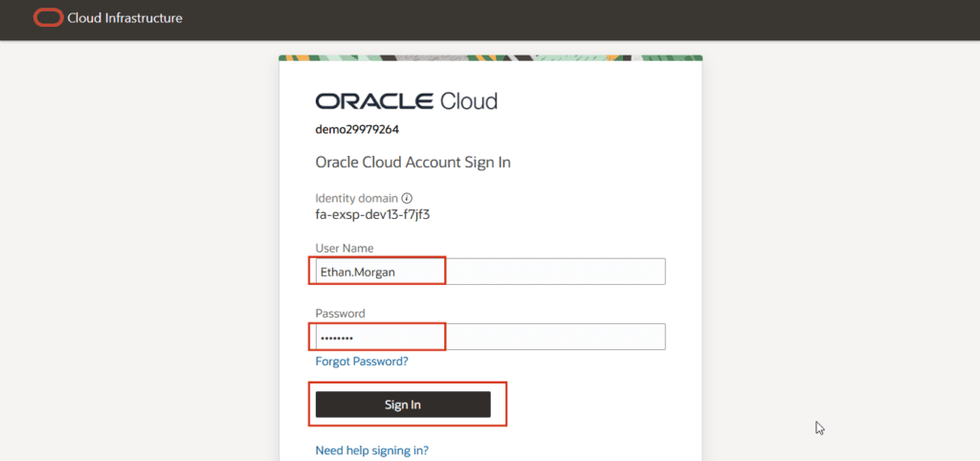
Task: Click the red Oracle logo in header
Action: (48, 18)
